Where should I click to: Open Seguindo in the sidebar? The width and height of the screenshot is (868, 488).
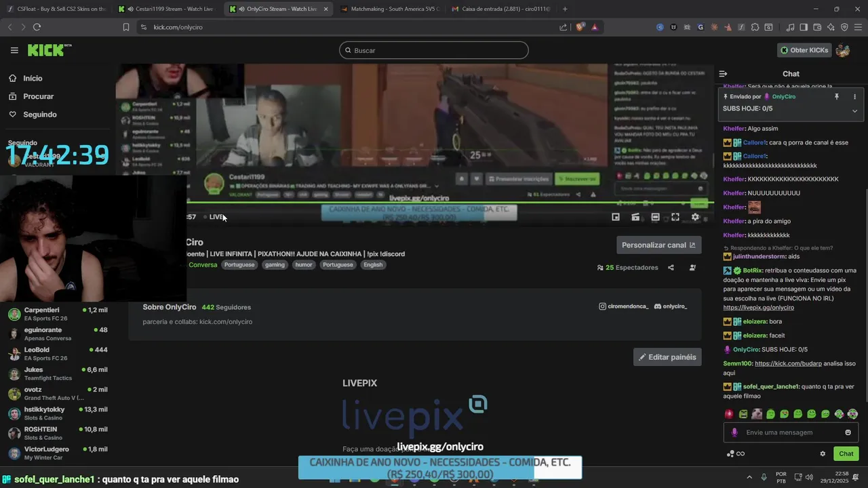33,115
